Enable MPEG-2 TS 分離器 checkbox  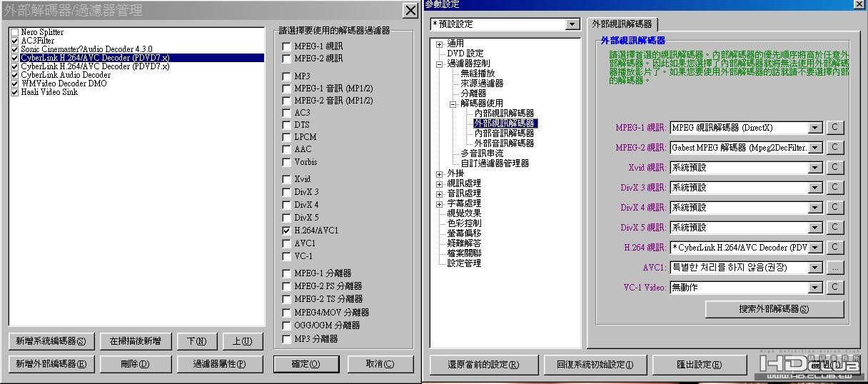tap(287, 299)
